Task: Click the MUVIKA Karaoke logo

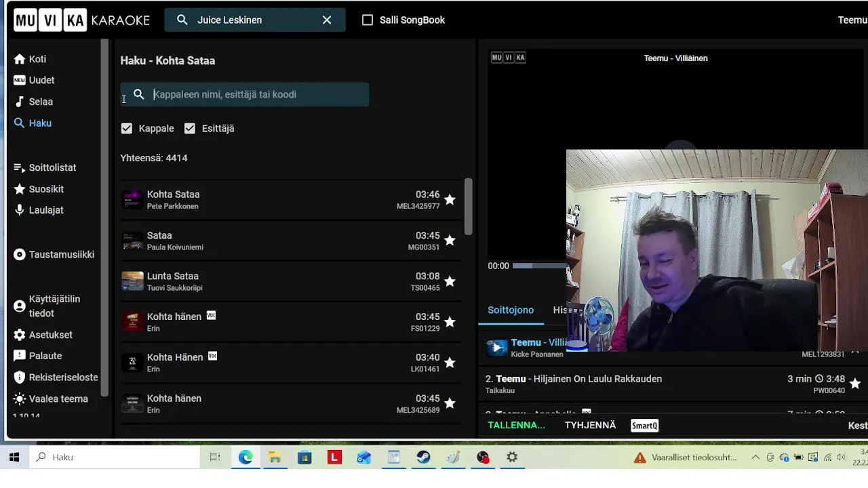Action: click(x=82, y=20)
